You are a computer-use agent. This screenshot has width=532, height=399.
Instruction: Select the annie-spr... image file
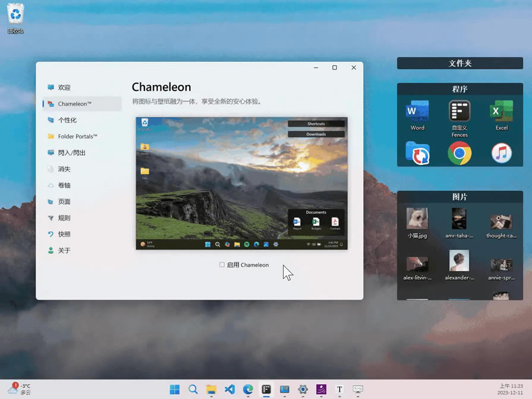click(502, 268)
